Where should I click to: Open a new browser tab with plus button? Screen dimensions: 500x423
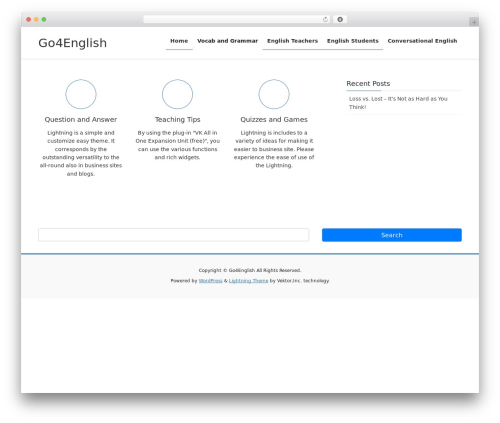[474, 22]
